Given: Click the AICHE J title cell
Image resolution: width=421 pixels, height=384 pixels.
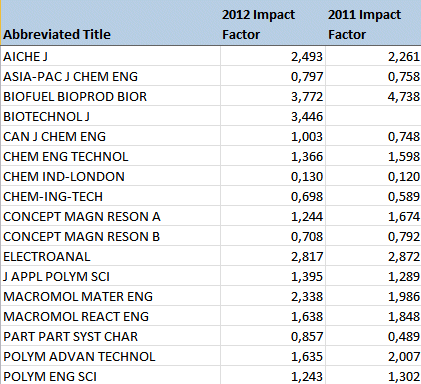Looking at the screenshot, I should tap(110, 56).
